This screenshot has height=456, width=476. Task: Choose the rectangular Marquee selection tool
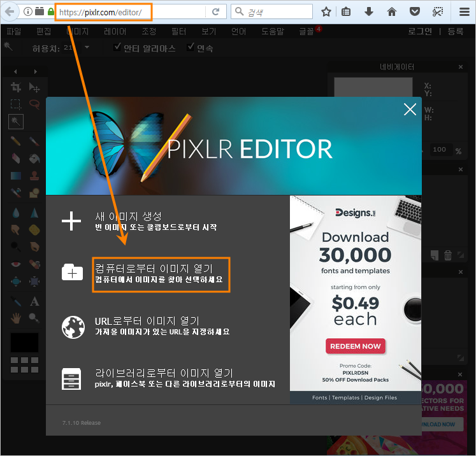click(x=16, y=104)
